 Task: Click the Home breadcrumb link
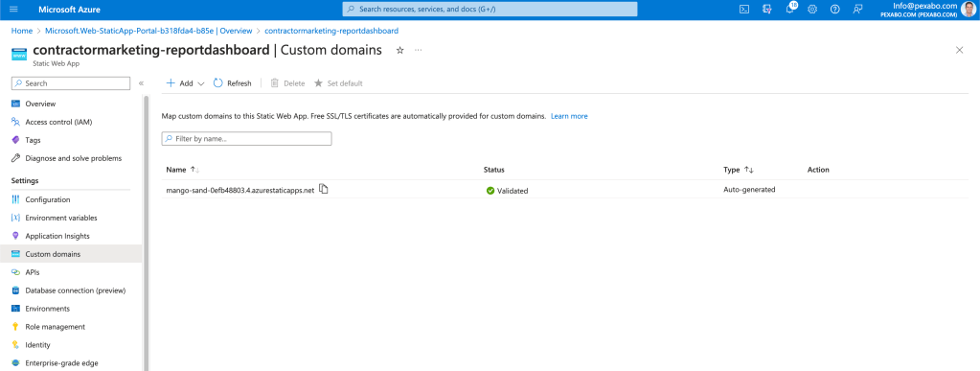pos(22,30)
